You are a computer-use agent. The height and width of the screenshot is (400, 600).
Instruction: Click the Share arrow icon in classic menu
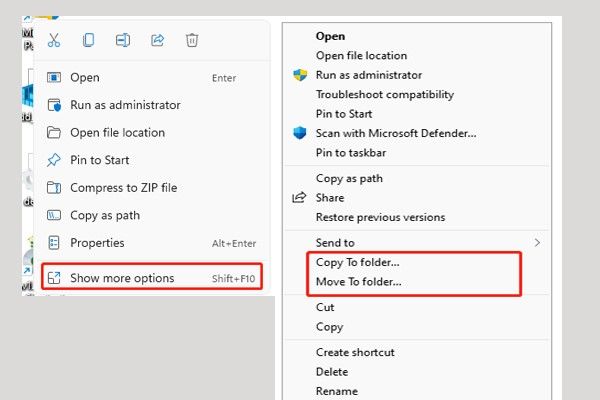pos(299,198)
